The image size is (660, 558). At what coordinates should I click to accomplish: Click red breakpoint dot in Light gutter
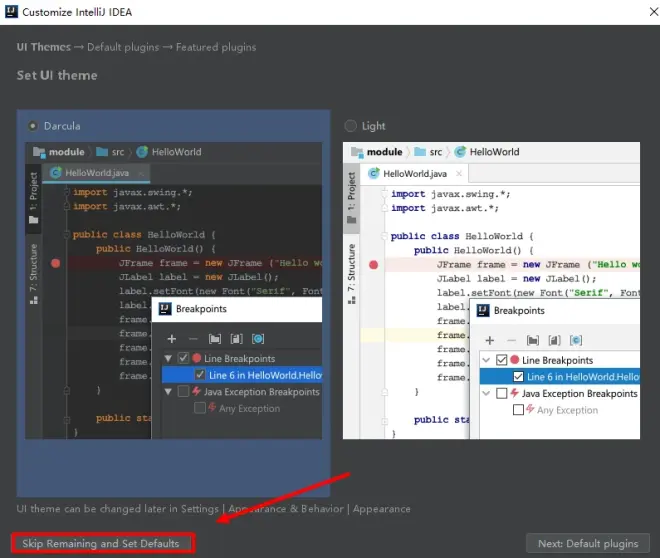tap(373, 265)
